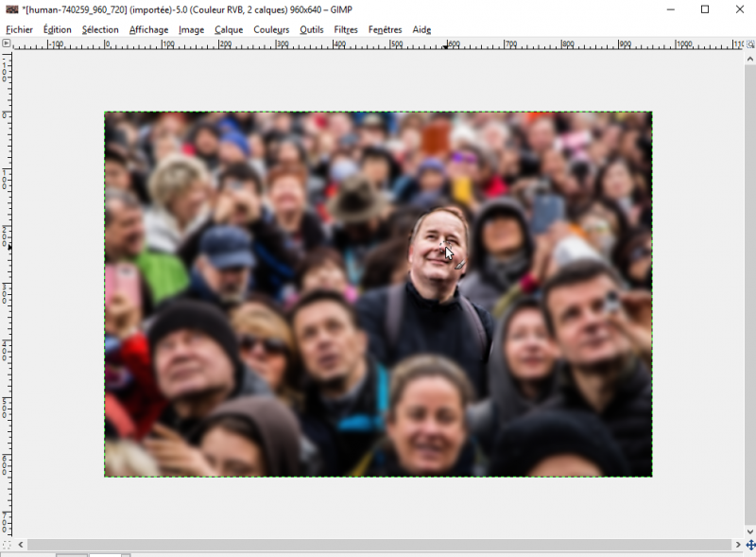The height and width of the screenshot is (557, 756).
Task: Open the Fenêtres menu
Action: 385,29
